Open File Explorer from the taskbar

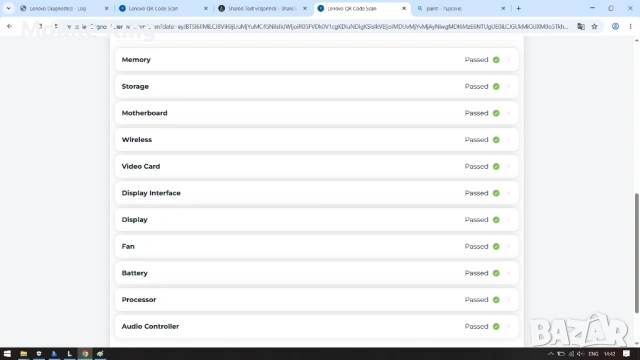[24, 353]
